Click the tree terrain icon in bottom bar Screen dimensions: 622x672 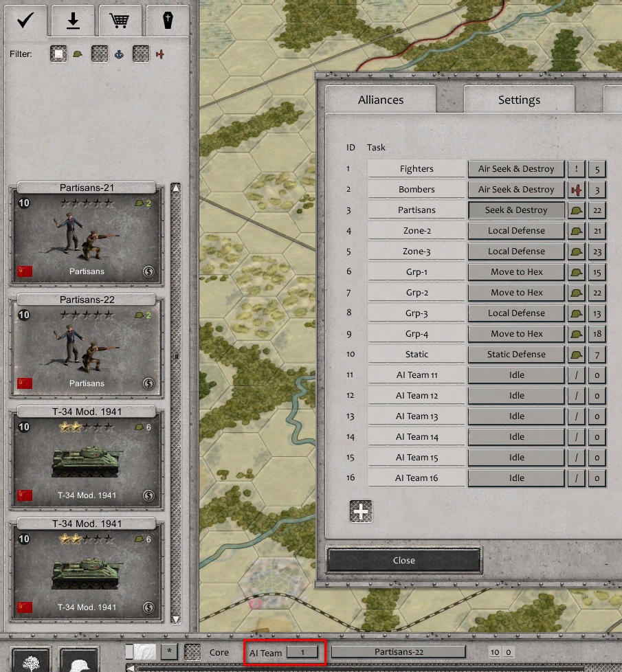[x=31, y=660]
